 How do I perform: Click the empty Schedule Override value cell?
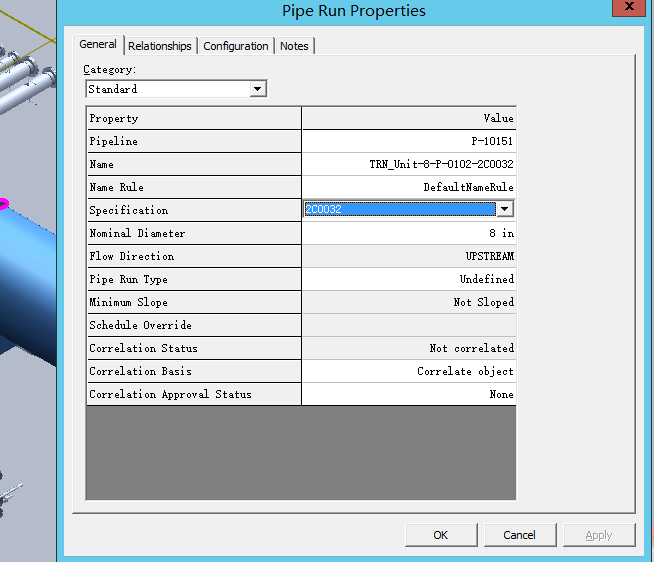point(409,325)
